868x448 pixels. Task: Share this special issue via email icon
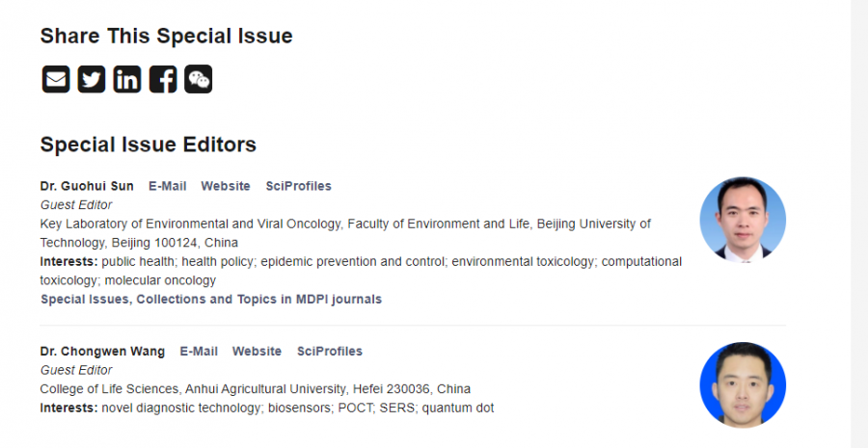[56, 79]
